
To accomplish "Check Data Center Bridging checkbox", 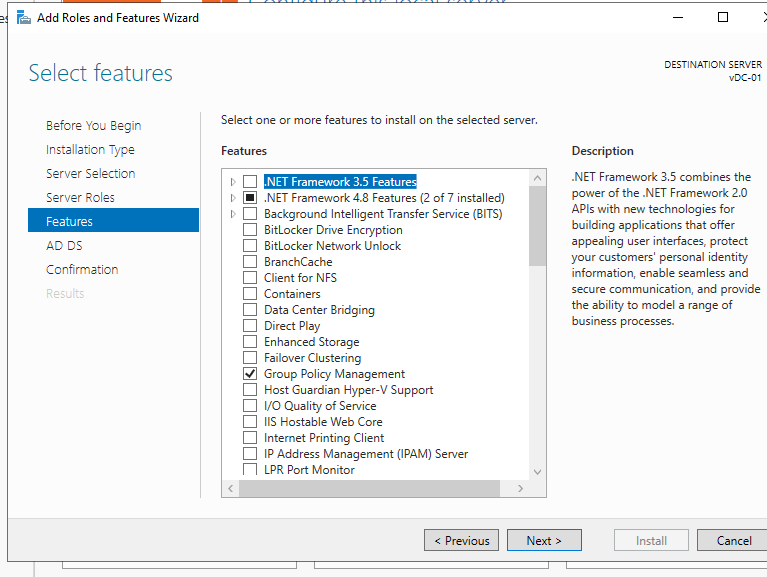I will 250,310.
